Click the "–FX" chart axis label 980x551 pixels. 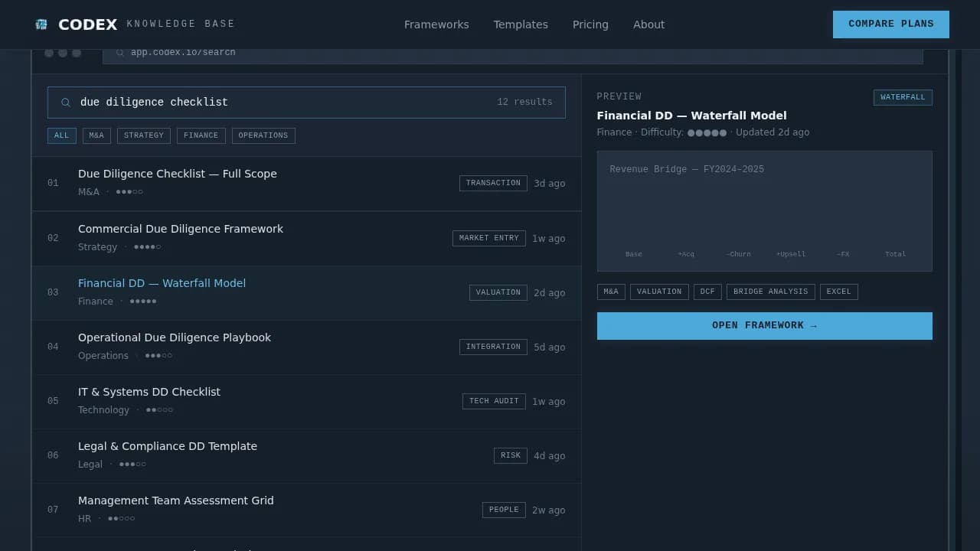[843, 254]
